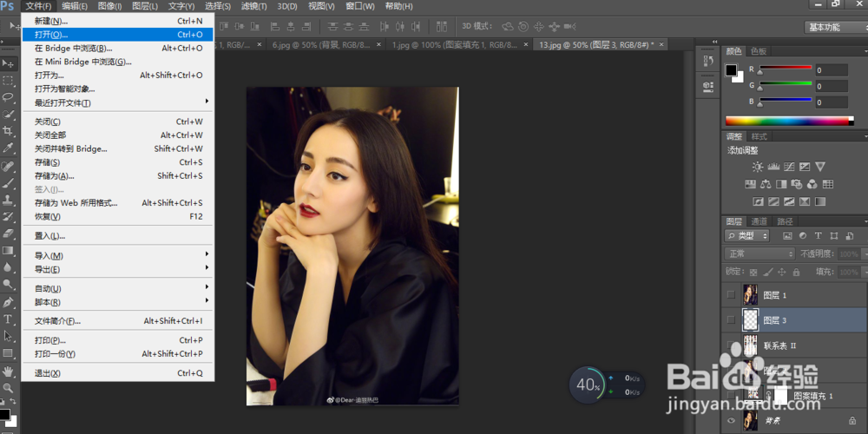Screen dimensions: 868x434
Task: Select the Horizontal Type tool
Action: pos(9,319)
